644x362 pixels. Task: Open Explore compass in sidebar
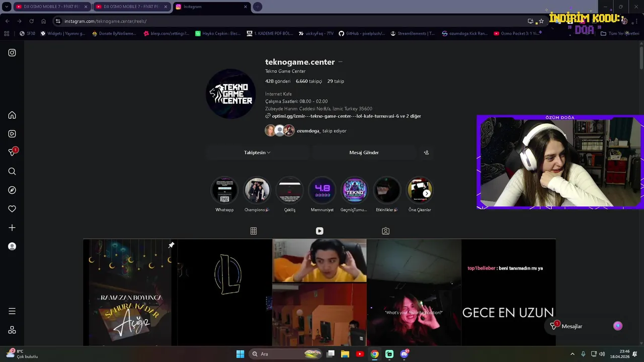coord(12,190)
